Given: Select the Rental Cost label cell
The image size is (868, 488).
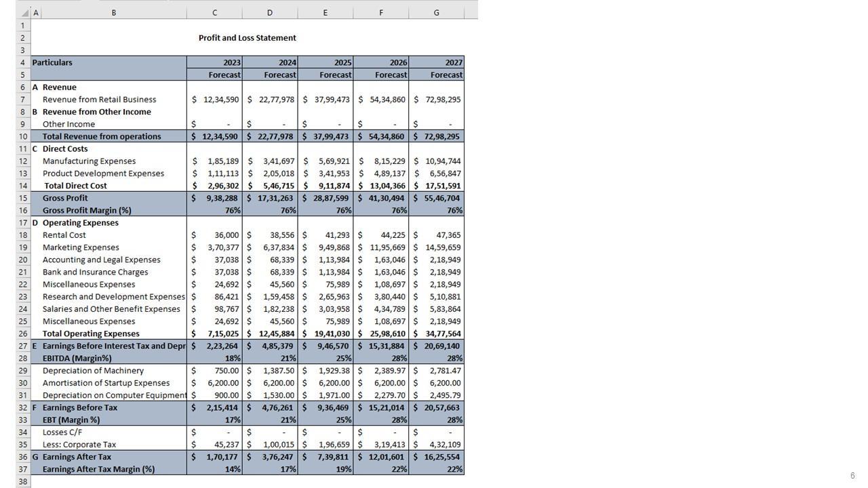Looking at the screenshot, I should [64, 235].
